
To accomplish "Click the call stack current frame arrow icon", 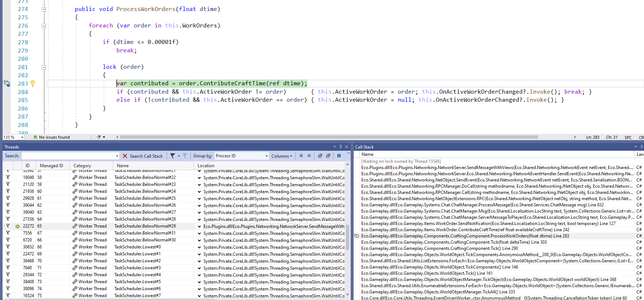I will coord(357,236).
